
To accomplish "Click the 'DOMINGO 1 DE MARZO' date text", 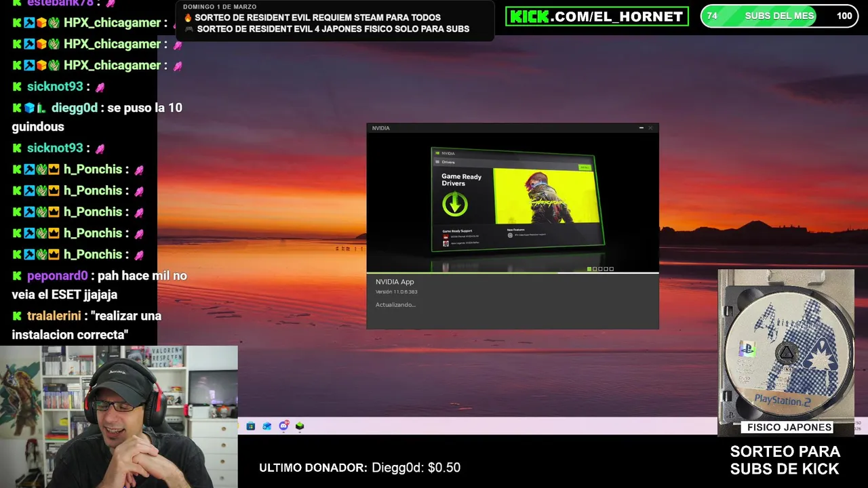I will click(220, 7).
